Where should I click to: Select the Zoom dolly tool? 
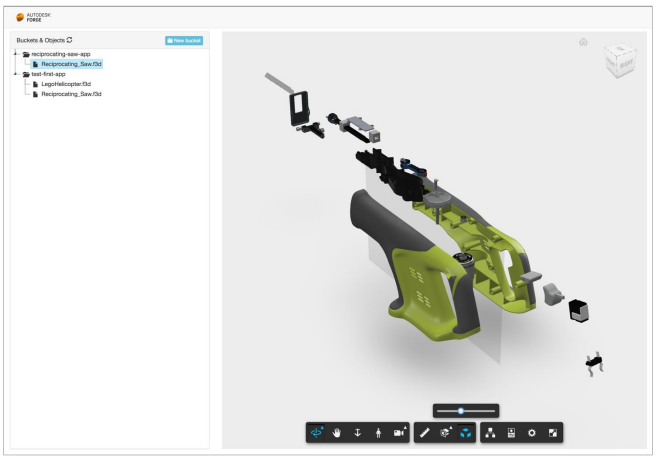click(358, 433)
